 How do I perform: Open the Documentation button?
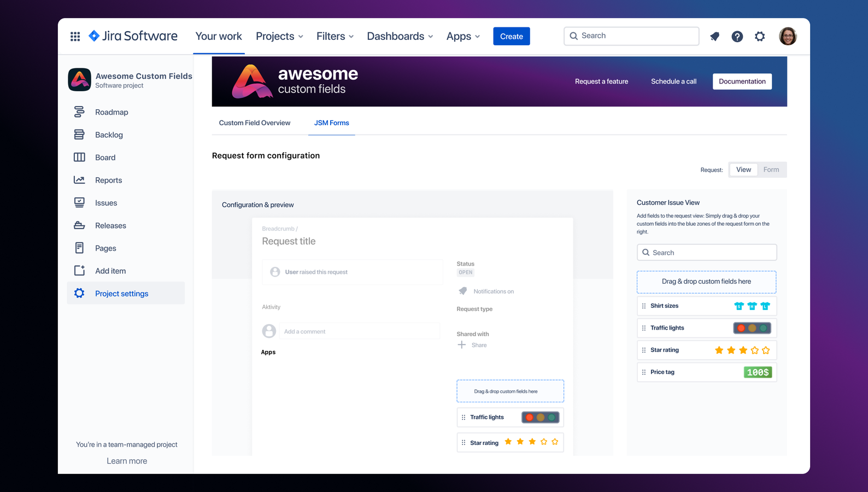click(x=742, y=81)
